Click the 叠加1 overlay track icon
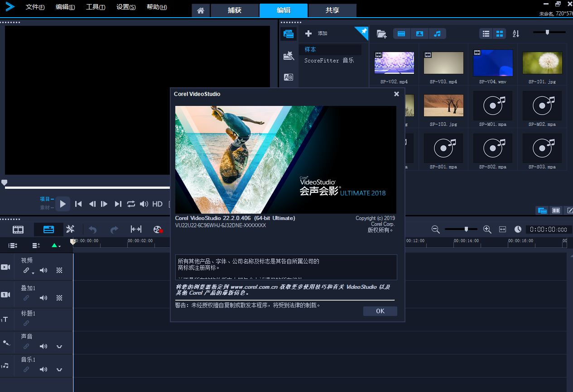The height and width of the screenshot is (392, 573). (x=5, y=295)
